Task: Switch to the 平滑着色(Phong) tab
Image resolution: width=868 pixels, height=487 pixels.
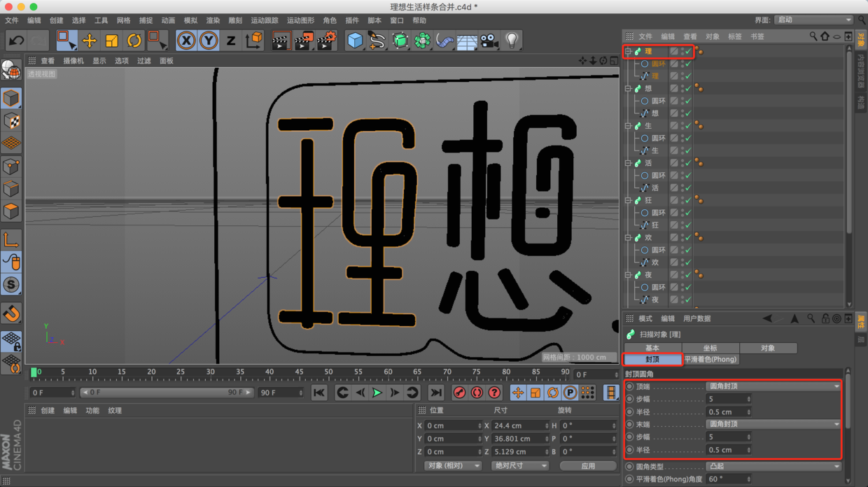Action: pos(710,360)
